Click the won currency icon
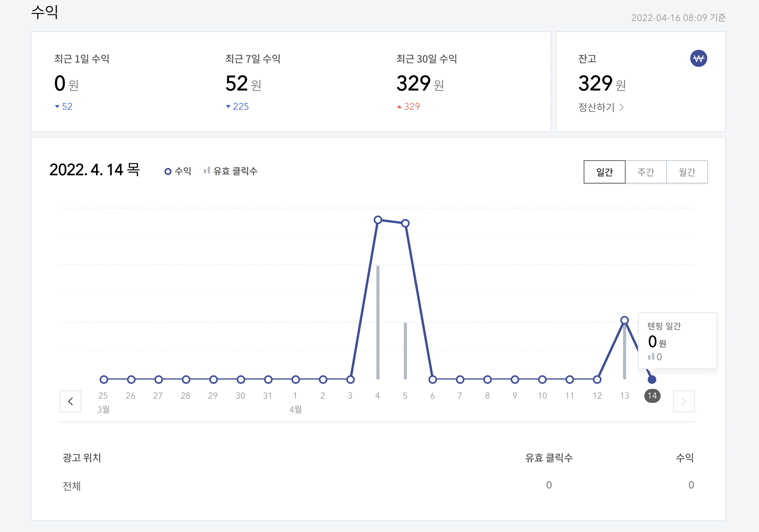 click(698, 59)
